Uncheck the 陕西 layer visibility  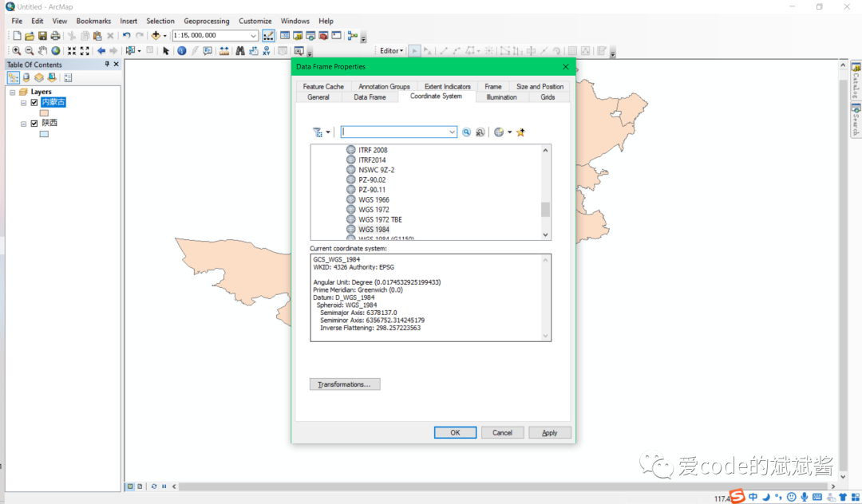[x=34, y=124]
